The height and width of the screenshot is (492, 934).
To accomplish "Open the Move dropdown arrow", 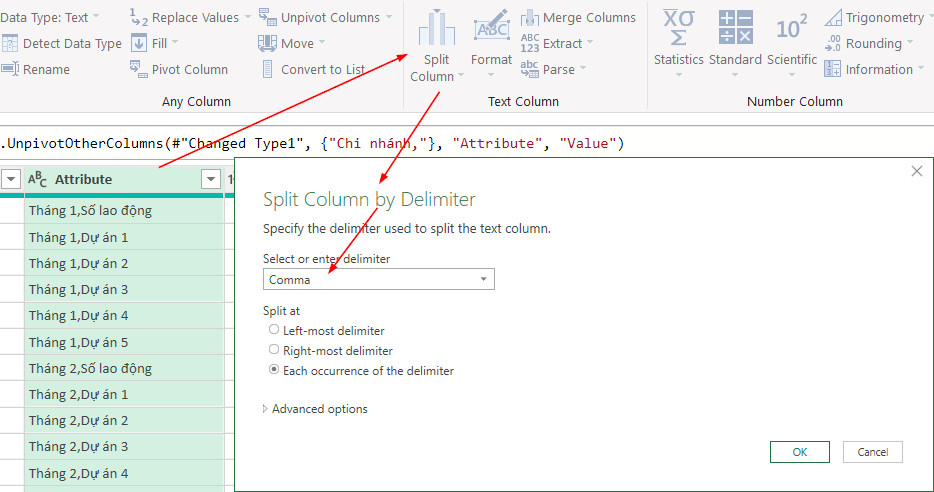I will (322, 42).
